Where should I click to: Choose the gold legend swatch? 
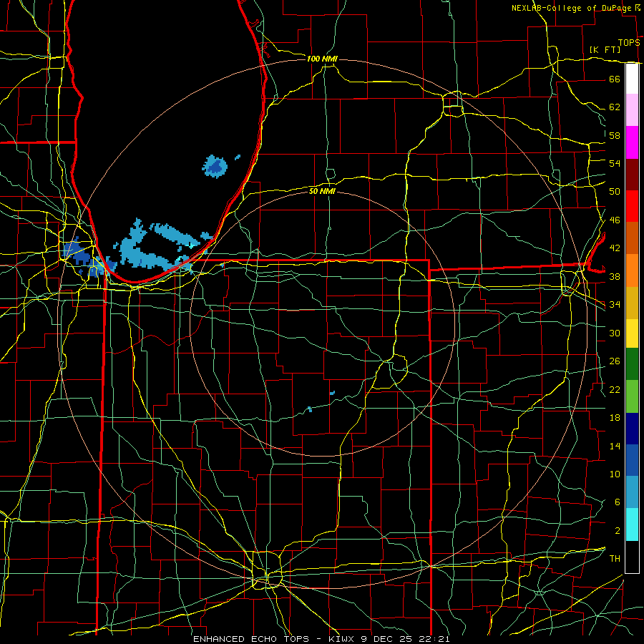click(632, 303)
